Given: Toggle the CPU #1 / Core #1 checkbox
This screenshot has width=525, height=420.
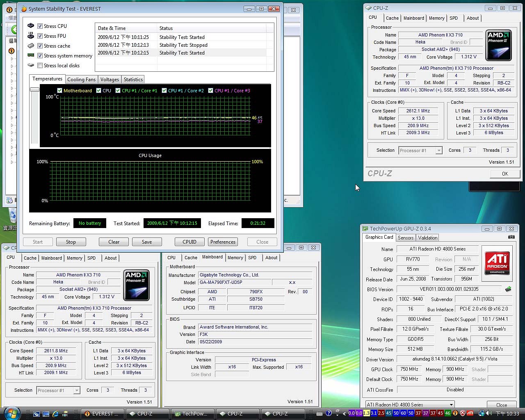Looking at the screenshot, I should (118, 91).
